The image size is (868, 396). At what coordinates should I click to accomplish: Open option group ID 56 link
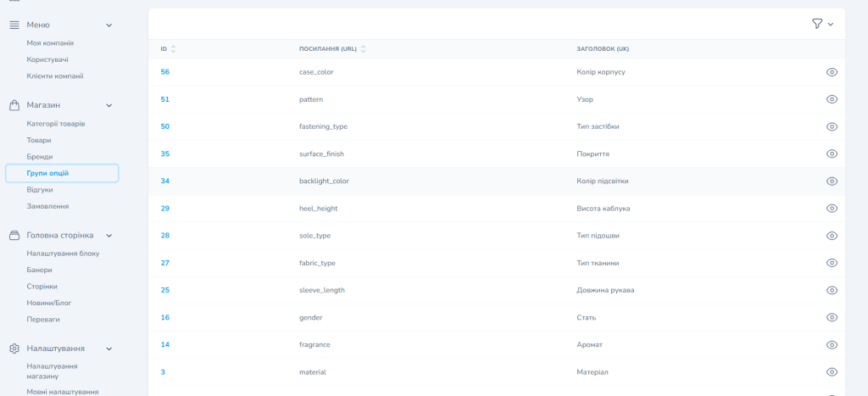pyautogui.click(x=165, y=72)
